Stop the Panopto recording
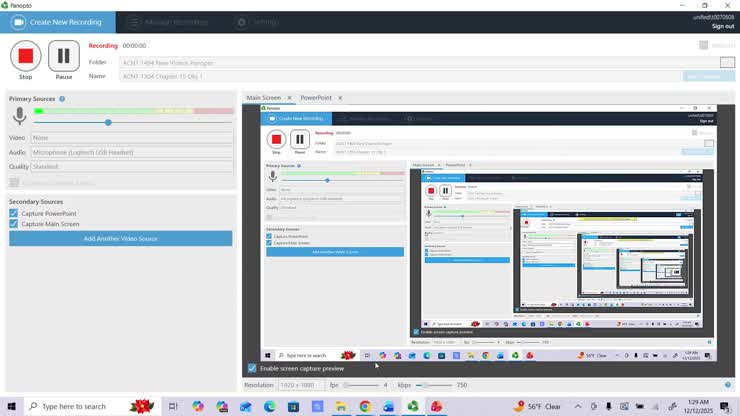The image size is (740, 416). click(x=25, y=56)
